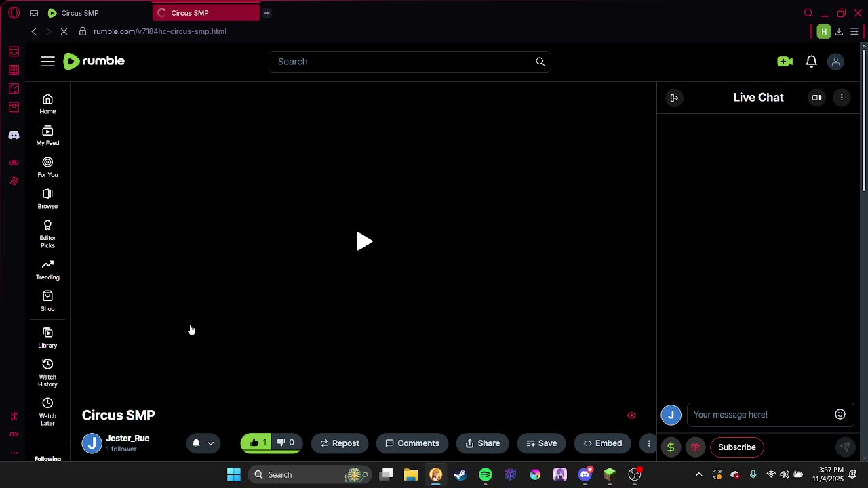The height and width of the screenshot is (488, 868).
Task: Open Watch Later list
Action: tap(47, 411)
